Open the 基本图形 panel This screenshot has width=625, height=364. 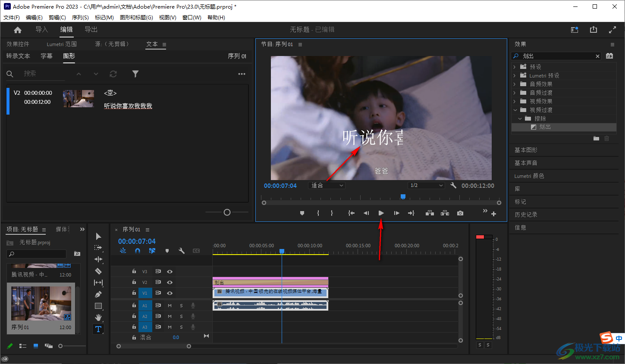[526, 150]
